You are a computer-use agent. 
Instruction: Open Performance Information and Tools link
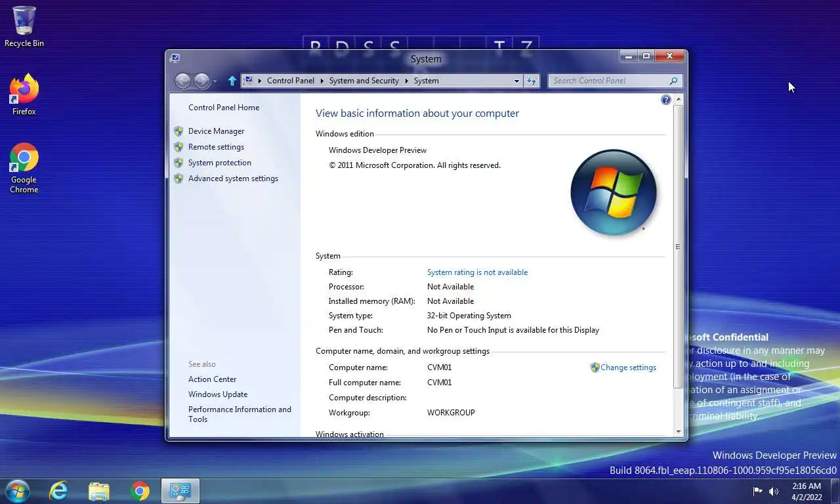tap(240, 414)
